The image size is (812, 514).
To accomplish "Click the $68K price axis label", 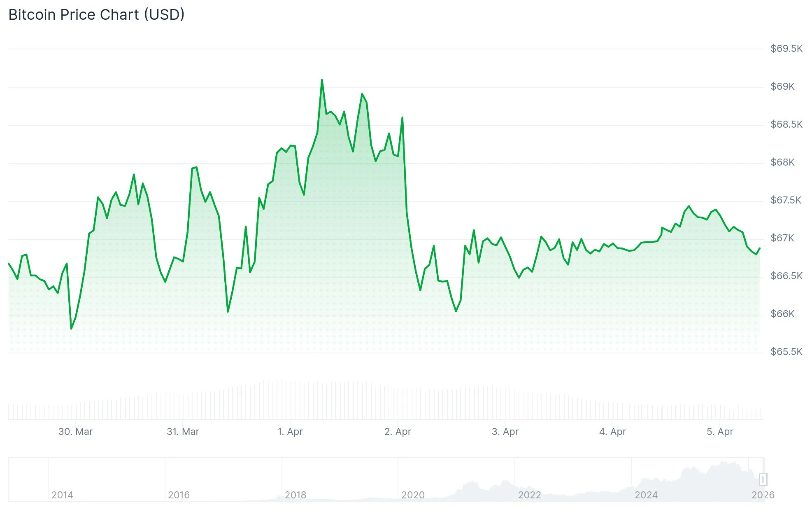I will tap(782, 162).
